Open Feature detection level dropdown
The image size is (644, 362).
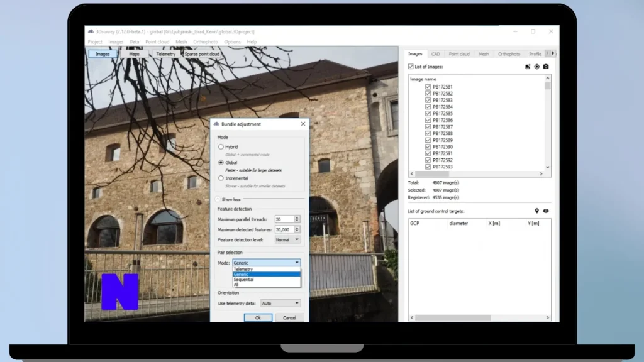click(x=287, y=239)
